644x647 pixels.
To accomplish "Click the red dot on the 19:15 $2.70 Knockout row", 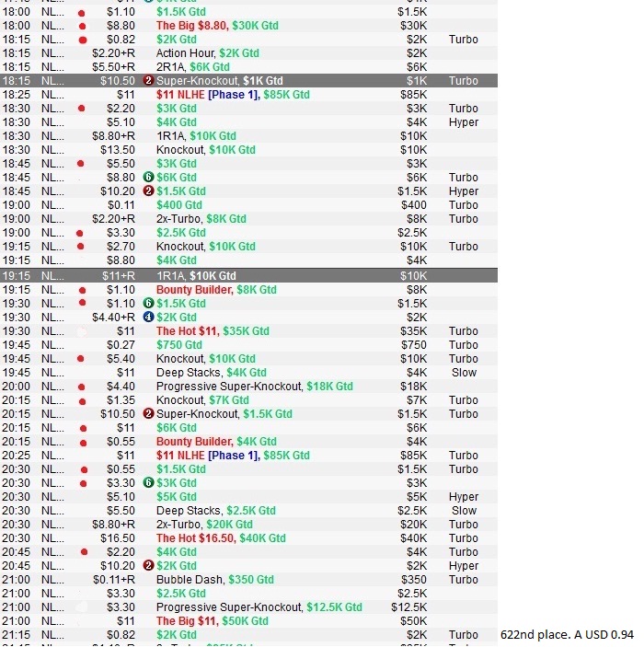I will (81, 247).
